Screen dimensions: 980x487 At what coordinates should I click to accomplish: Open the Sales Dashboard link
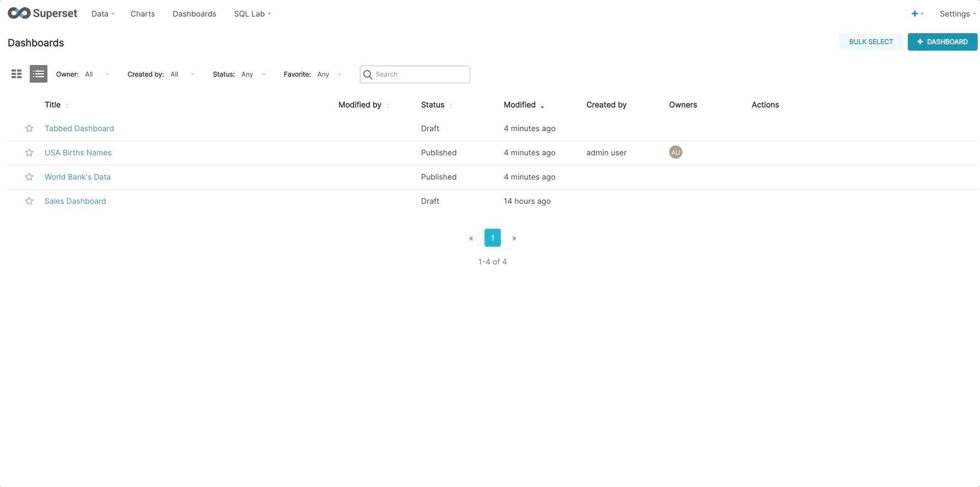tap(76, 201)
